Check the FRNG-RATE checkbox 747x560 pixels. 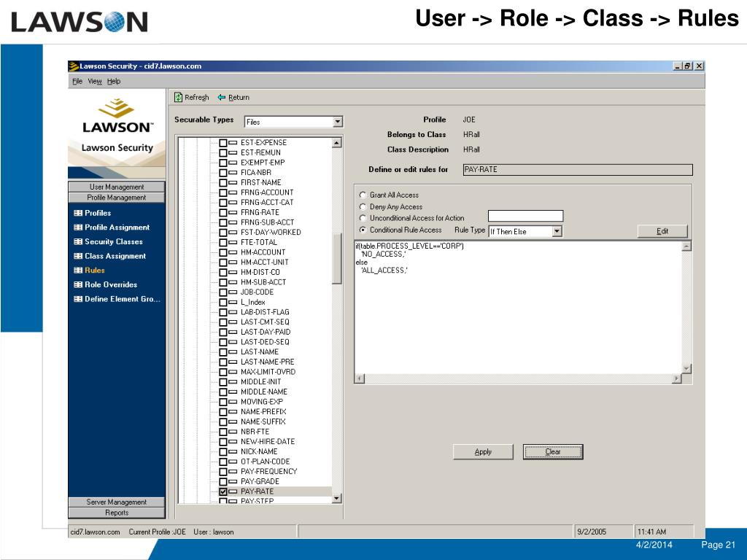pyautogui.click(x=223, y=212)
